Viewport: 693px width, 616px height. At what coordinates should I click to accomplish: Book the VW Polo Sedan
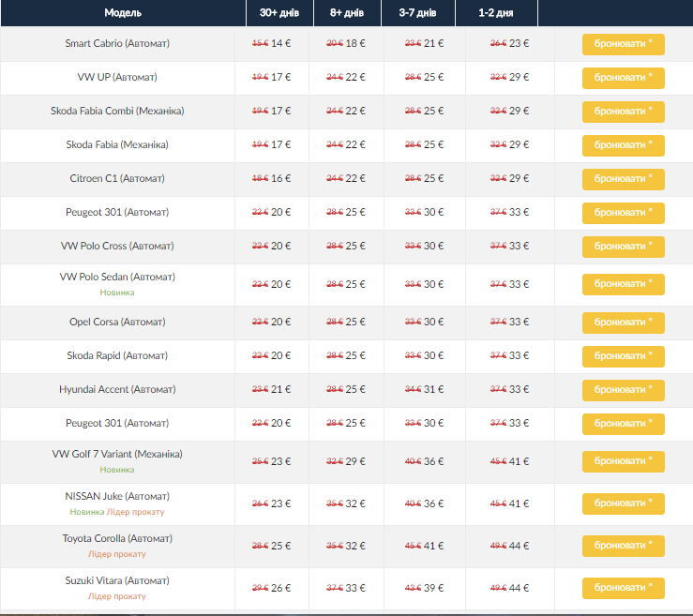pyautogui.click(x=623, y=284)
